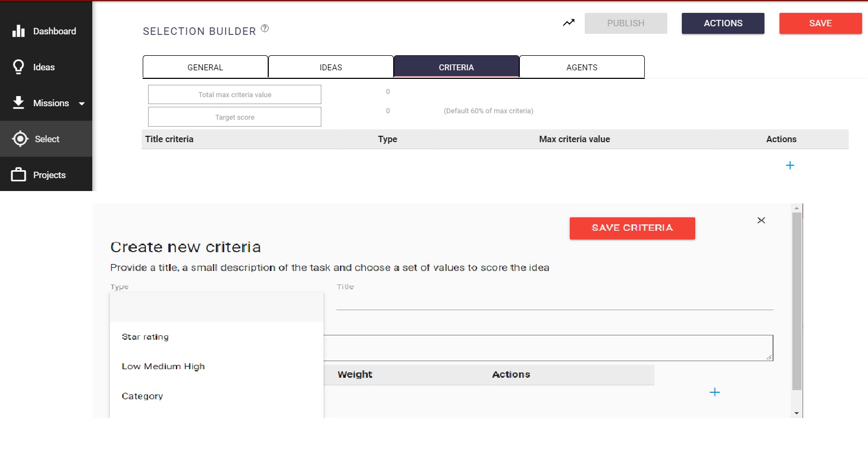The width and height of the screenshot is (868, 469).
Task: Choose Low Medium High type option
Action: point(163,367)
